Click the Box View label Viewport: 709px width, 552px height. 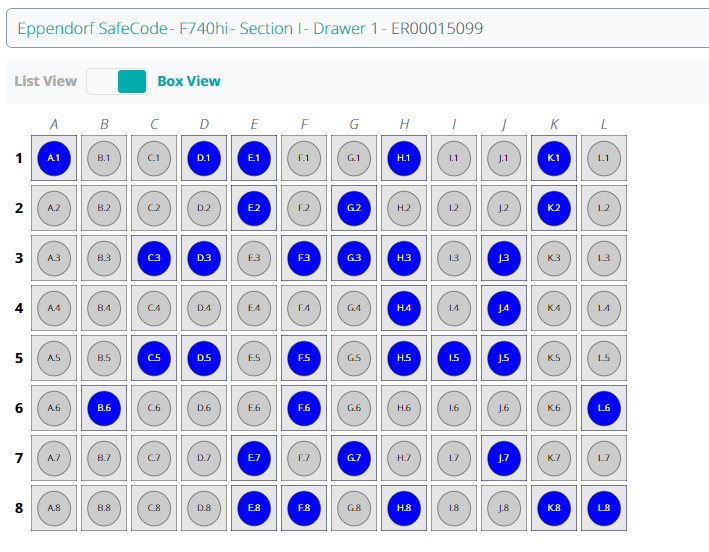click(189, 82)
